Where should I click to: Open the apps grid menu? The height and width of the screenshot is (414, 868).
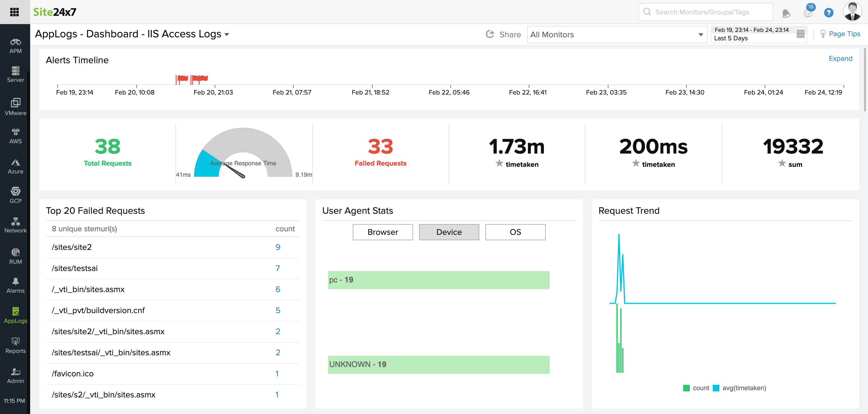15,12
